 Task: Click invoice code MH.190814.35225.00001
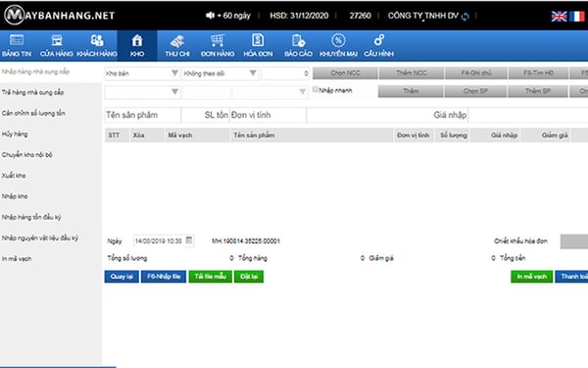pyautogui.click(x=246, y=241)
